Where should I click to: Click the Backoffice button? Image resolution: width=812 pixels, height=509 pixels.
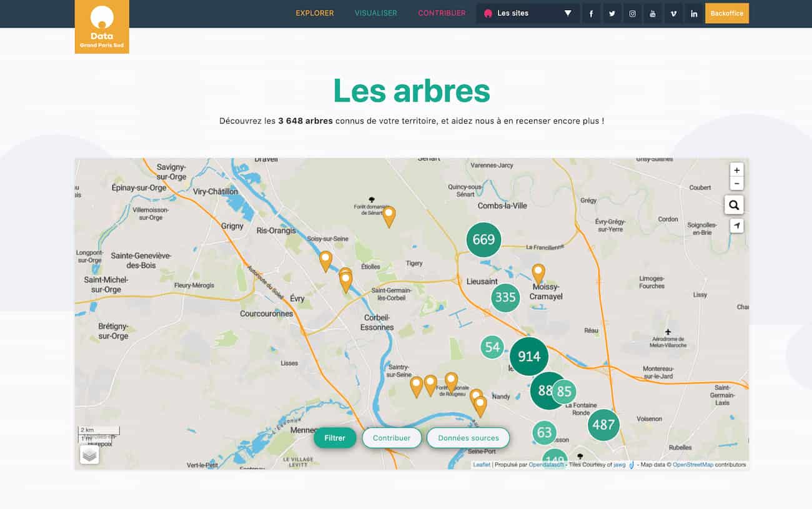pyautogui.click(x=726, y=13)
